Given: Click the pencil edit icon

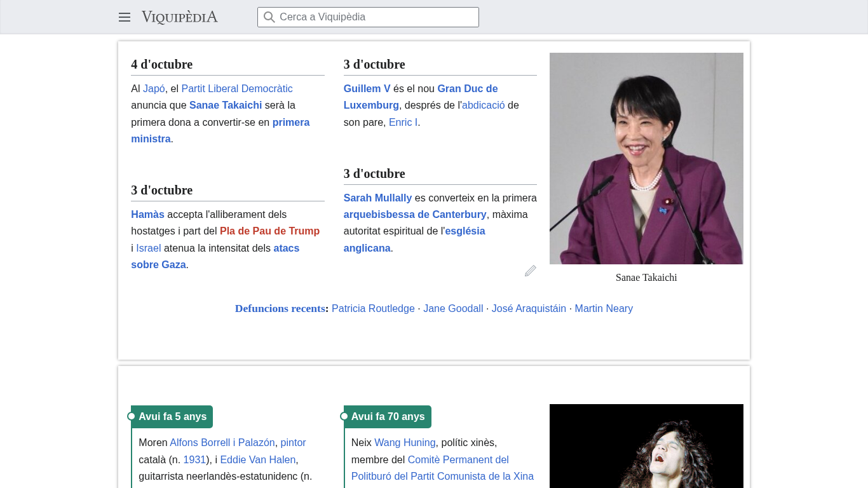Looking at the screenshot, I should [x=531, y=271].
